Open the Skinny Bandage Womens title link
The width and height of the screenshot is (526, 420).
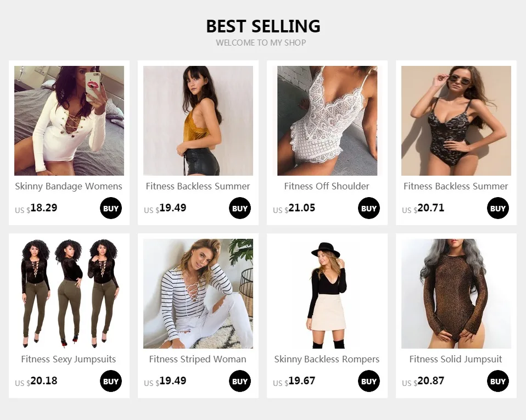coord(69,187)
